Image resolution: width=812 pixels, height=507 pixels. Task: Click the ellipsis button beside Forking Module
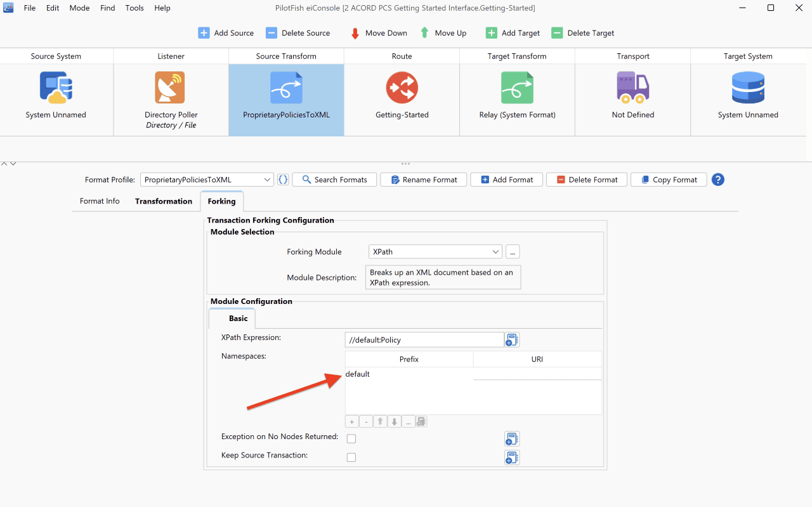tap(513, 252)
